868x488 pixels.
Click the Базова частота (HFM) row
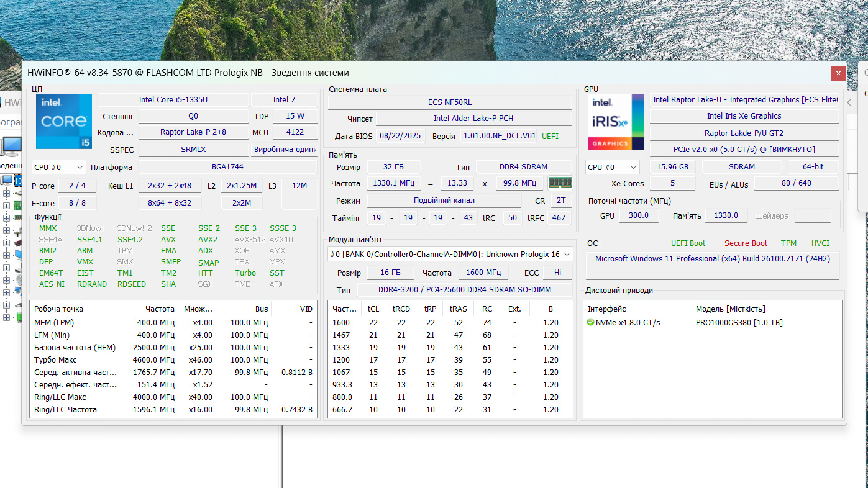(x=173, y=347)
